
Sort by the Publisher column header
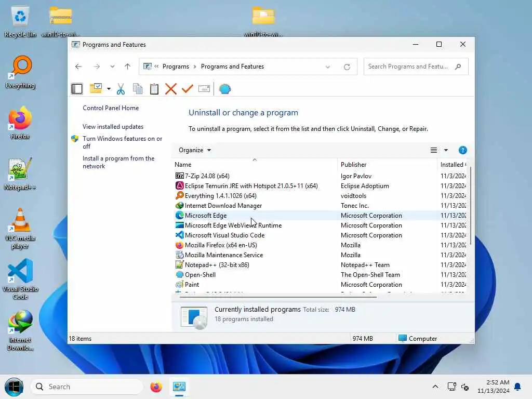coord(387,164)
